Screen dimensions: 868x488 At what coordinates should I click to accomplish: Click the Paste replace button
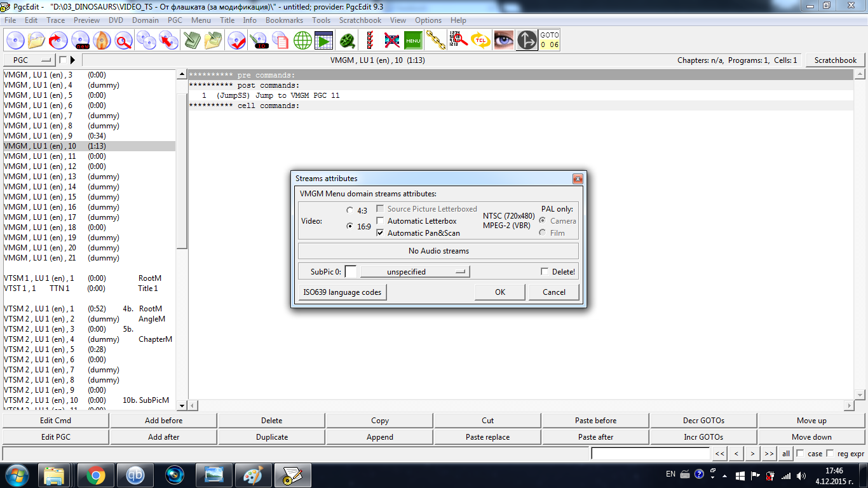coord(488,437)
